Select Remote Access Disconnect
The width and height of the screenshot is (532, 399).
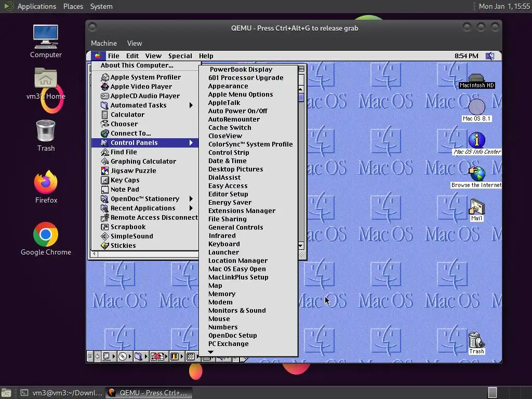145,218
